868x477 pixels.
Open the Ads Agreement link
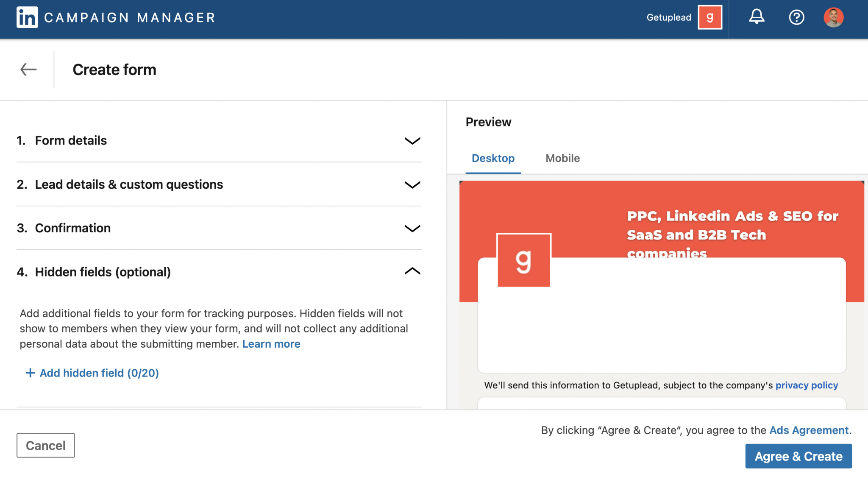pos(809,430)
